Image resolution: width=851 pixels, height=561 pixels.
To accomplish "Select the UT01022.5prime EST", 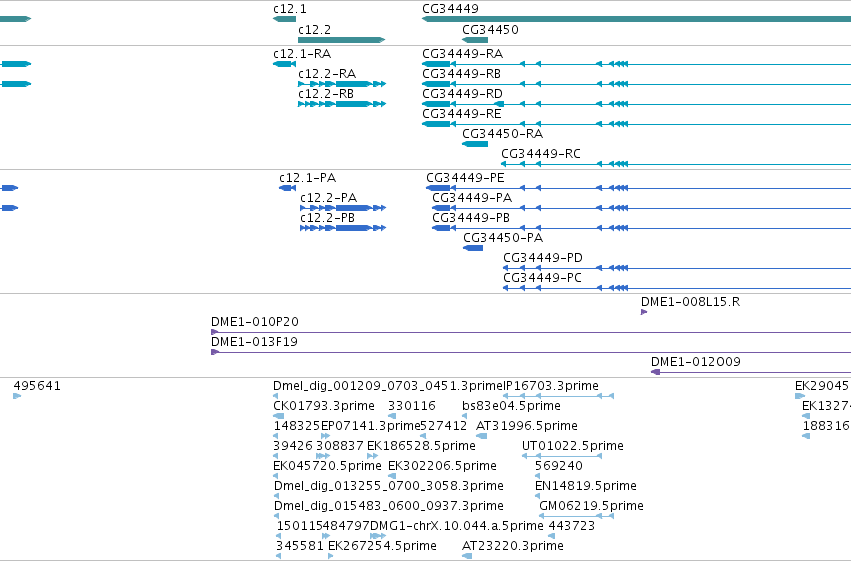I will tap(562, 456).
